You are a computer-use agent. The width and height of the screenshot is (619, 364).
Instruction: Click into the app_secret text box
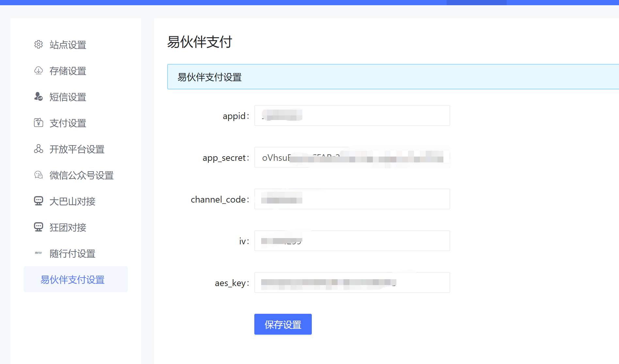[x=352, y=157]
